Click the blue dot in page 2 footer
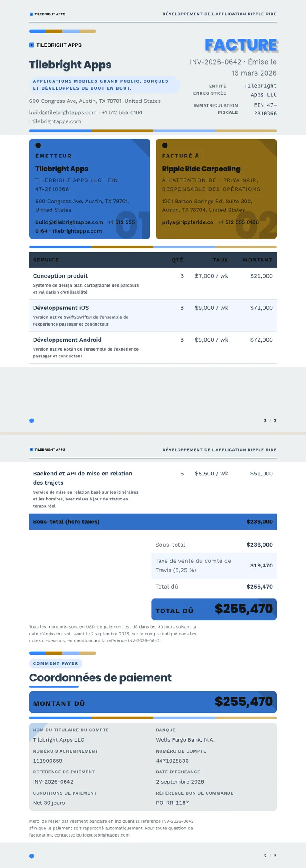 tap(31, 856)
